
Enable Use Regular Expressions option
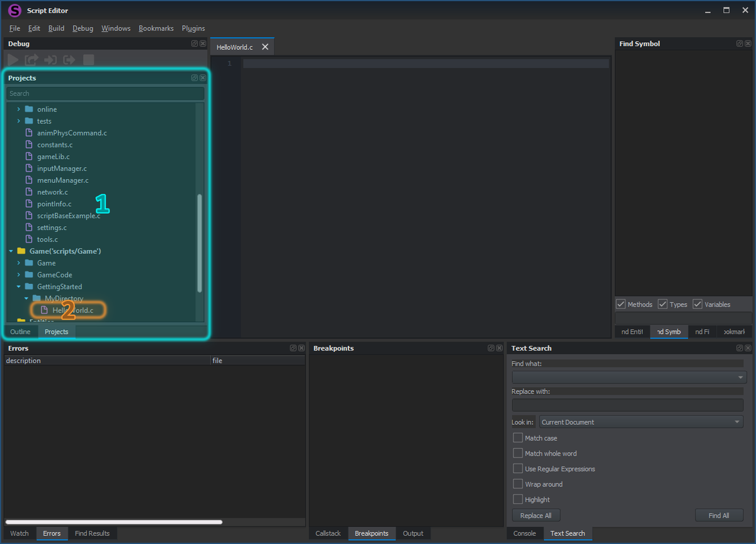518,468
